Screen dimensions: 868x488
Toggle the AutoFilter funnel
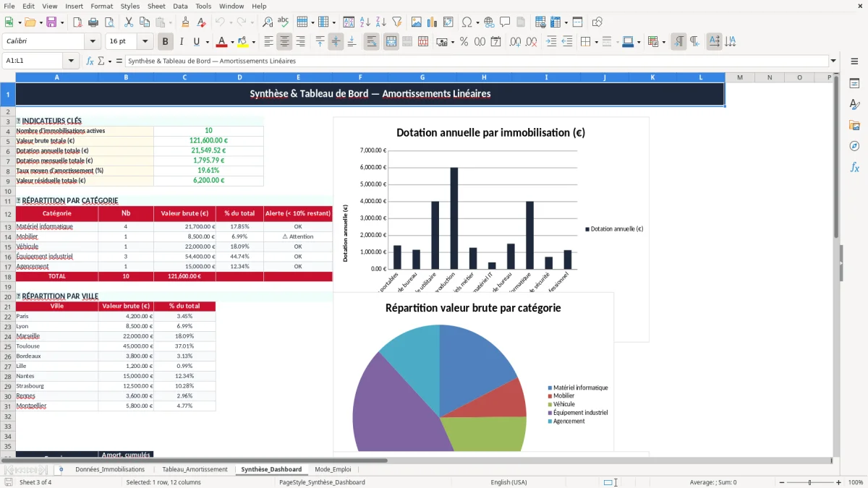point(397,22)
